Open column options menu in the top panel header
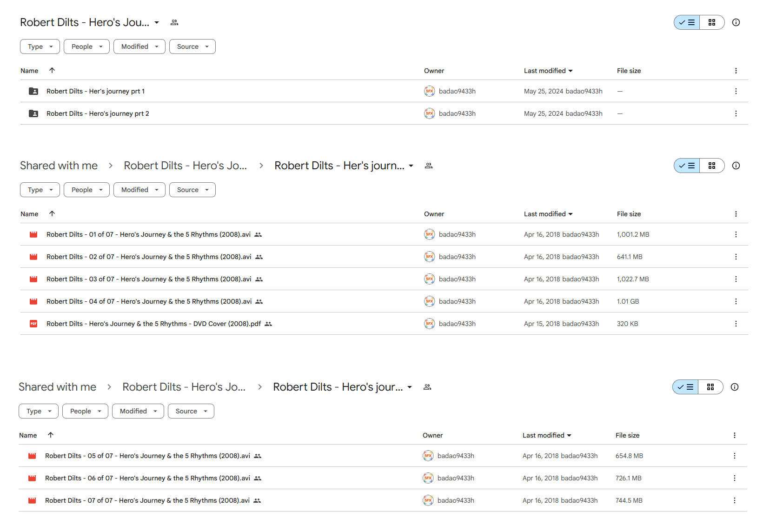783x532 pixels. click(736, 71)
